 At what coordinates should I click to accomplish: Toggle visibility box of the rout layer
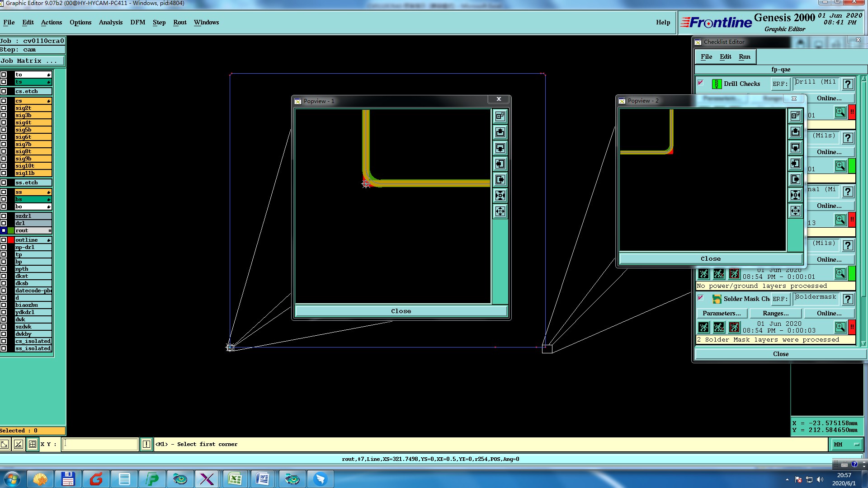[x=4, y=230]
